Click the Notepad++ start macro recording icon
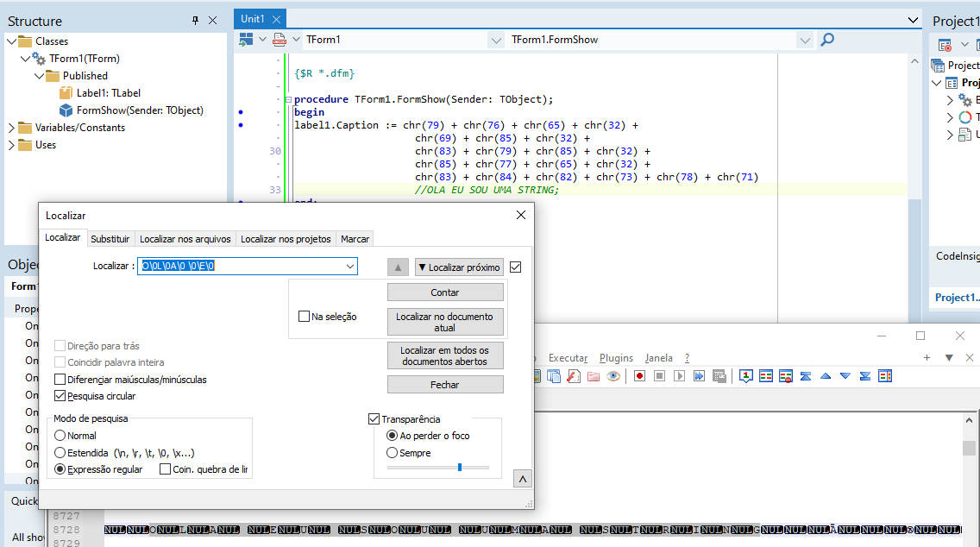Image resolution: width=980 pixels, height=547 pixels. click(639, 375)
